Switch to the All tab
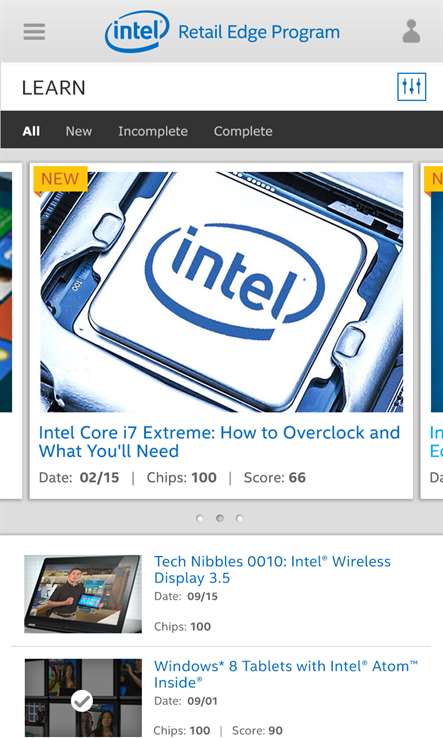443x738 pixels. click(x=31, y=131)
